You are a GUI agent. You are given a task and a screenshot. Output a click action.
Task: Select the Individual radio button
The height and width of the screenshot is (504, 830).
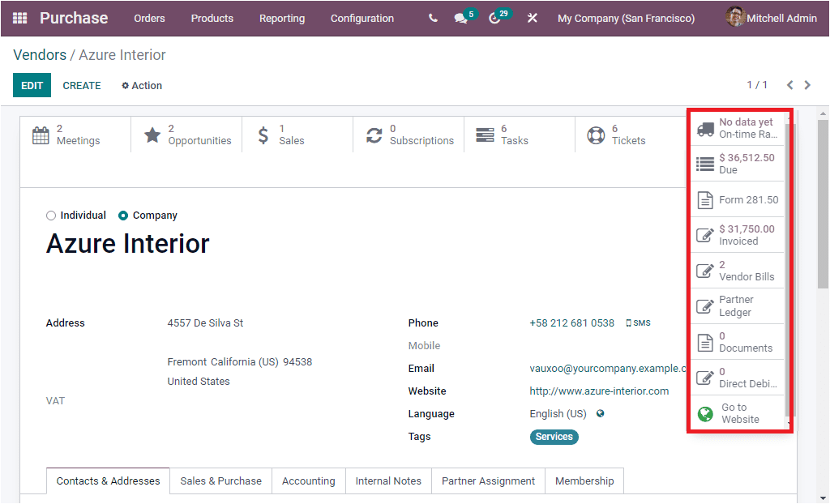pyautogui.click(x=49, y=215)
